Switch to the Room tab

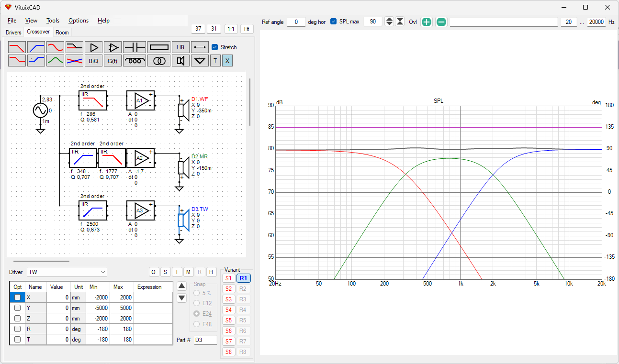click(62, 33)
